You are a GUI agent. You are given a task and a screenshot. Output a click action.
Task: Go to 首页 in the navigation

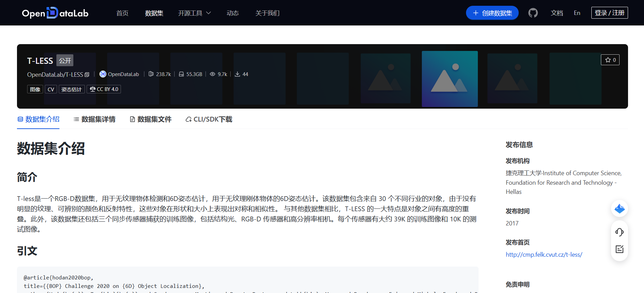122,13
